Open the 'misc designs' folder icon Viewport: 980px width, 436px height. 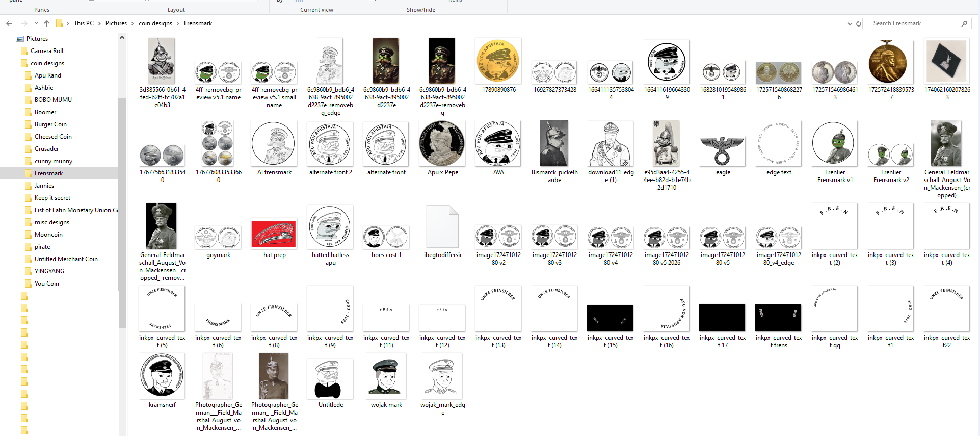[x=28, y=222]
